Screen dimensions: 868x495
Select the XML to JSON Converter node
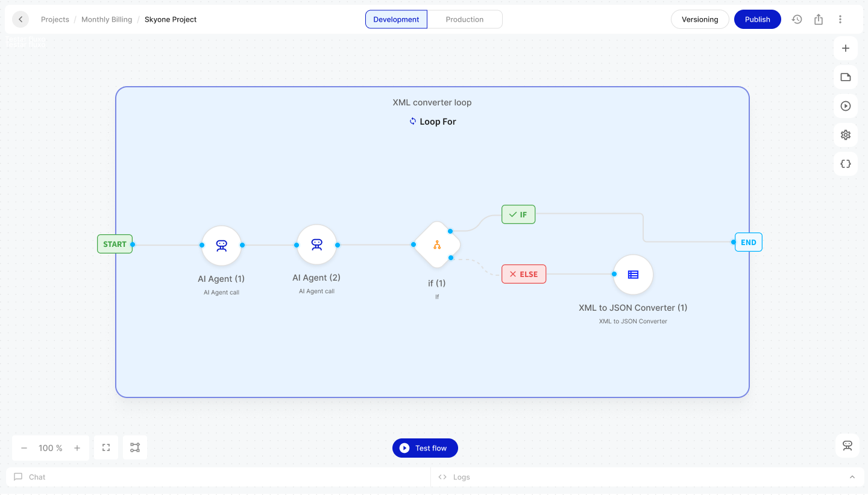[633, 275]
